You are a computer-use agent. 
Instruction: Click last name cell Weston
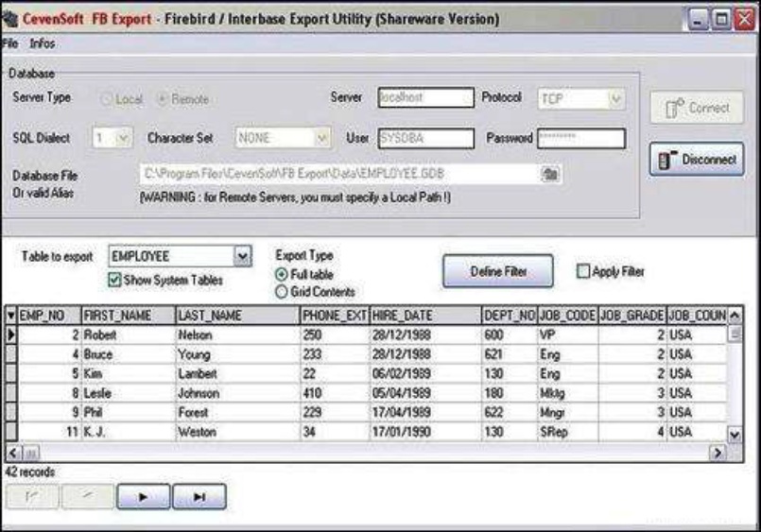(x=238, y=432)
